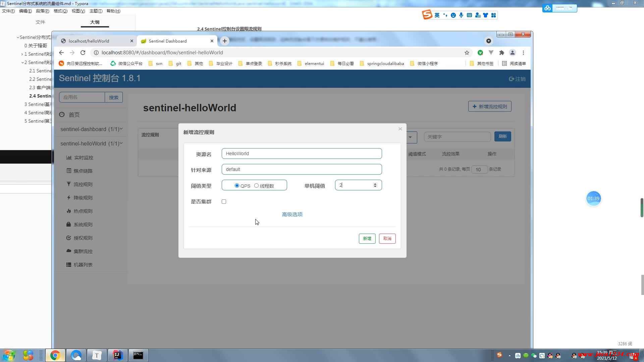Image resolution: width=644 pixels, height=362 pixels.
Task: Open authorization rules menu item
Action: pos(79,238)
